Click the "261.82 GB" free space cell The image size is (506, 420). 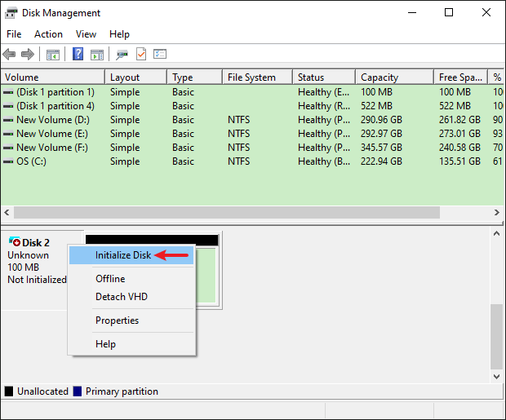[x=459, y=120]
